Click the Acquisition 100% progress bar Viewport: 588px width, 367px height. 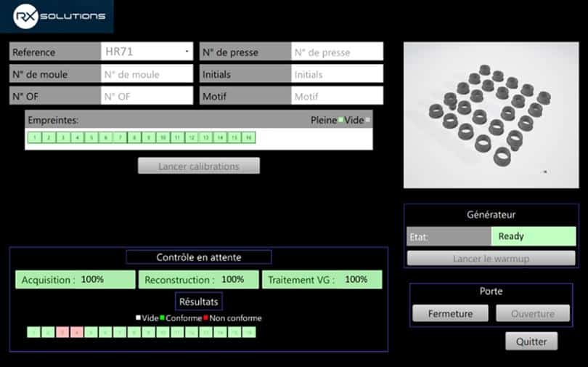click(x=75, y=280)
